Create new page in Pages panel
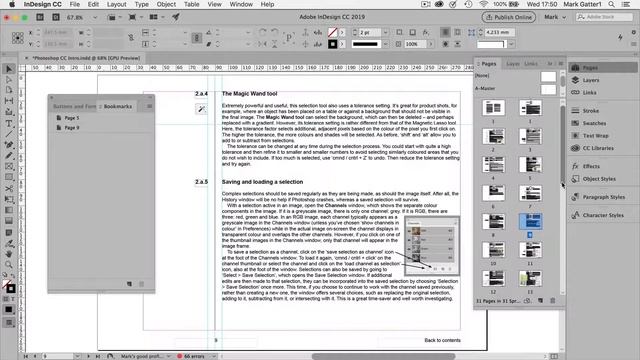 [540, 301]
